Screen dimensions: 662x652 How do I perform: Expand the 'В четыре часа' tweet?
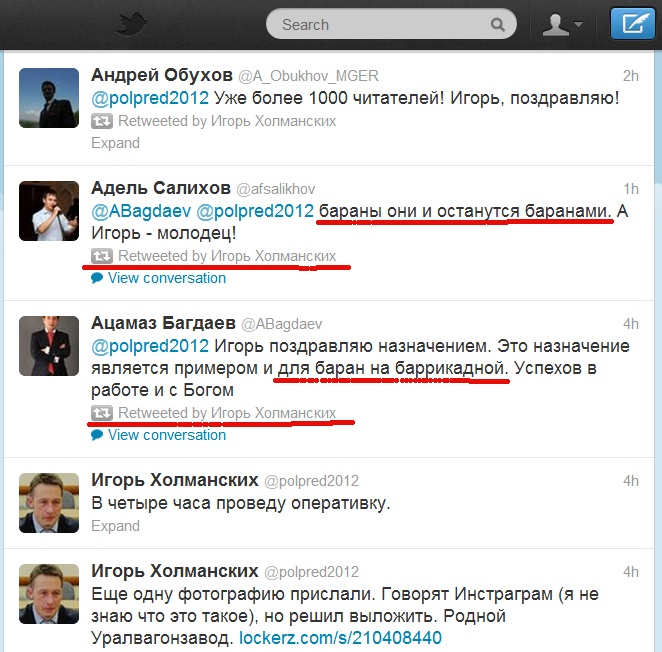click(115, 526)
